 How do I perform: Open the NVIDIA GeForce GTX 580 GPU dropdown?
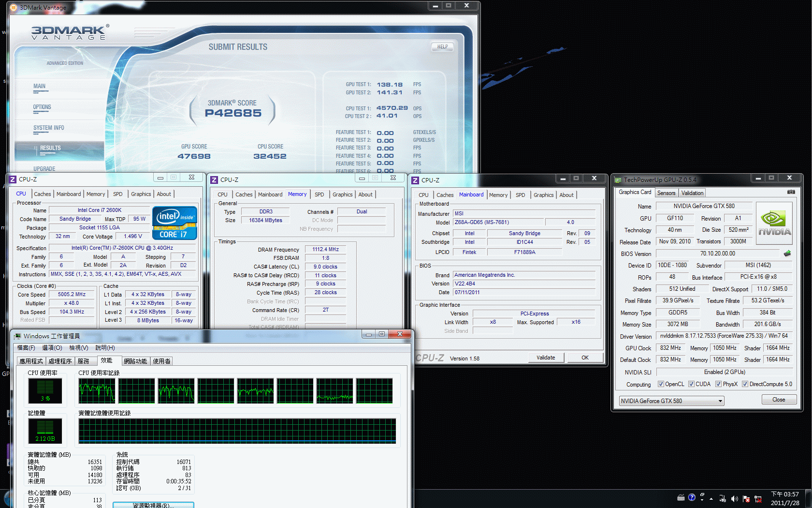click(671, 401)
